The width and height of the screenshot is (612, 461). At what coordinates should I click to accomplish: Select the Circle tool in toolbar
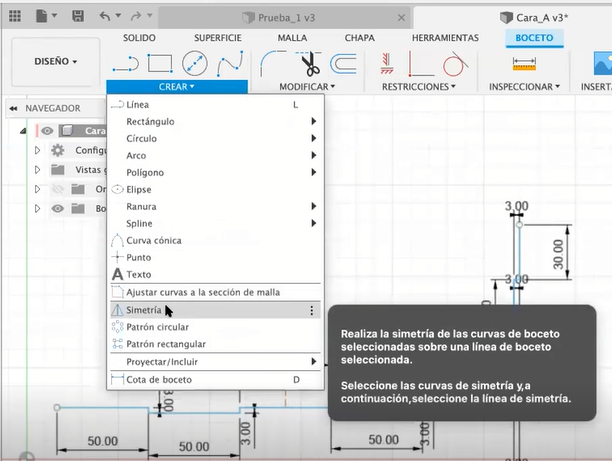coord(195,63)
